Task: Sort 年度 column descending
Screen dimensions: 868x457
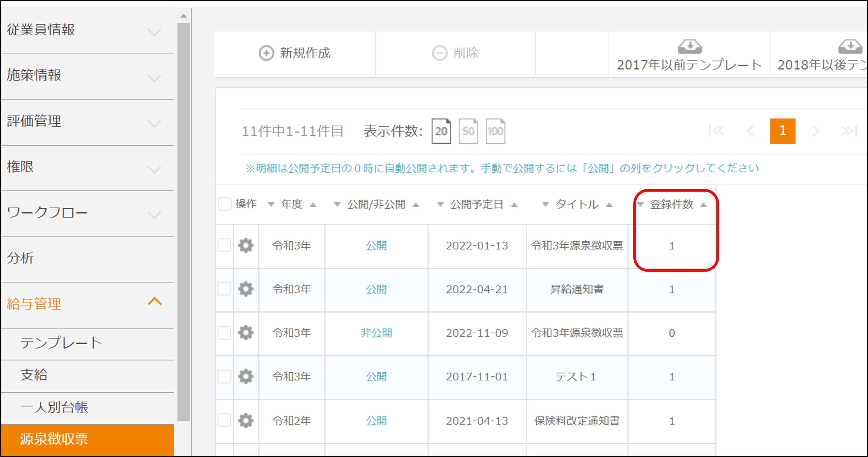Action: pyautogui.click(x=271, y=205)
